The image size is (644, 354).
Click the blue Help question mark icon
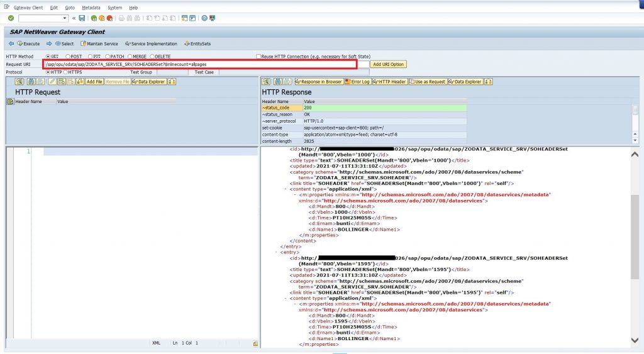point(204,18)
